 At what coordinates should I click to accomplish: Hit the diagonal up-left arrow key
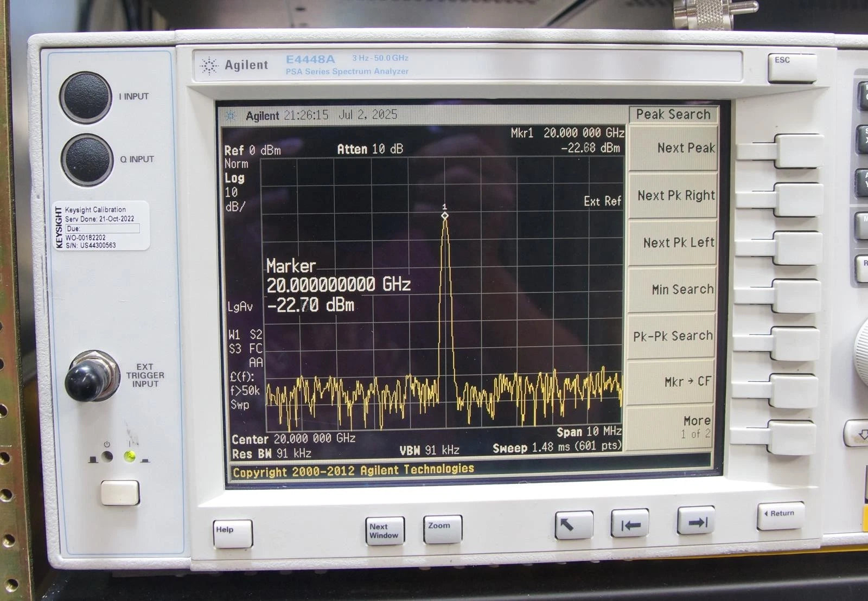click(573, 525)
